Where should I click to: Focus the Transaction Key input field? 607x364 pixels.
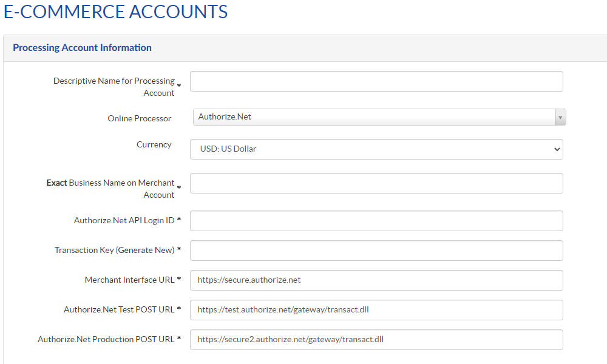pos(376,251)
